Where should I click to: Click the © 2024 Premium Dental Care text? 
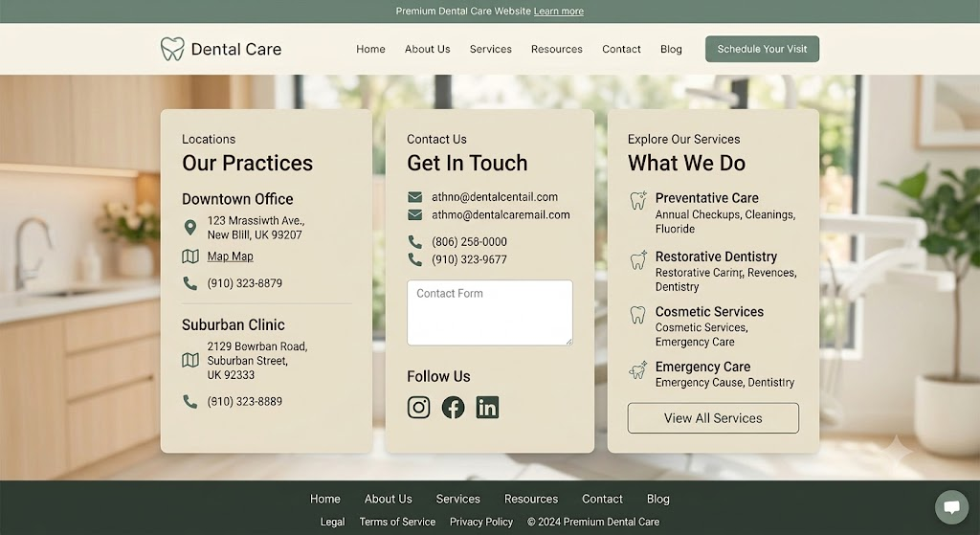coord(593,522)
